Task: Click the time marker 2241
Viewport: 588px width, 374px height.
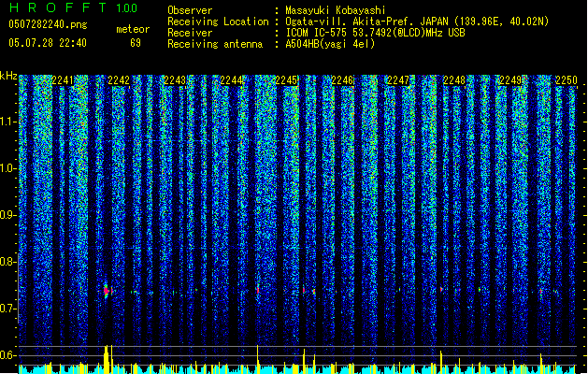Action: click(63, 80)
